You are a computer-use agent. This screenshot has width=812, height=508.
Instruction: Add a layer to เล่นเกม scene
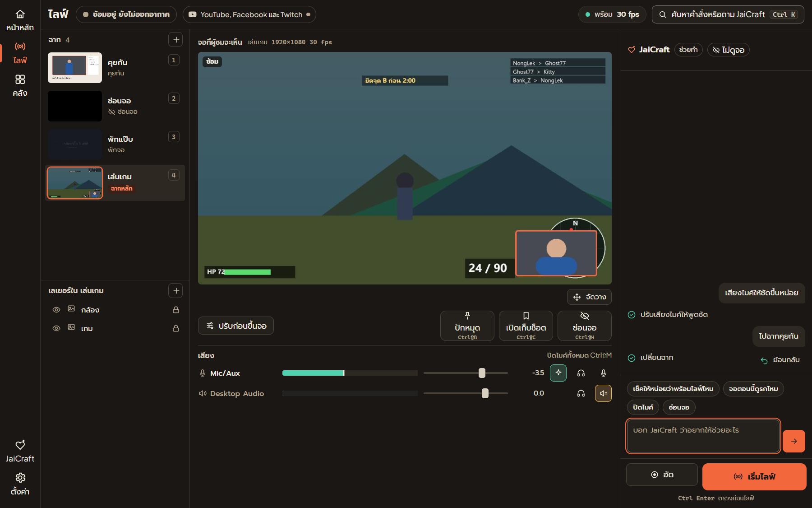175,291
